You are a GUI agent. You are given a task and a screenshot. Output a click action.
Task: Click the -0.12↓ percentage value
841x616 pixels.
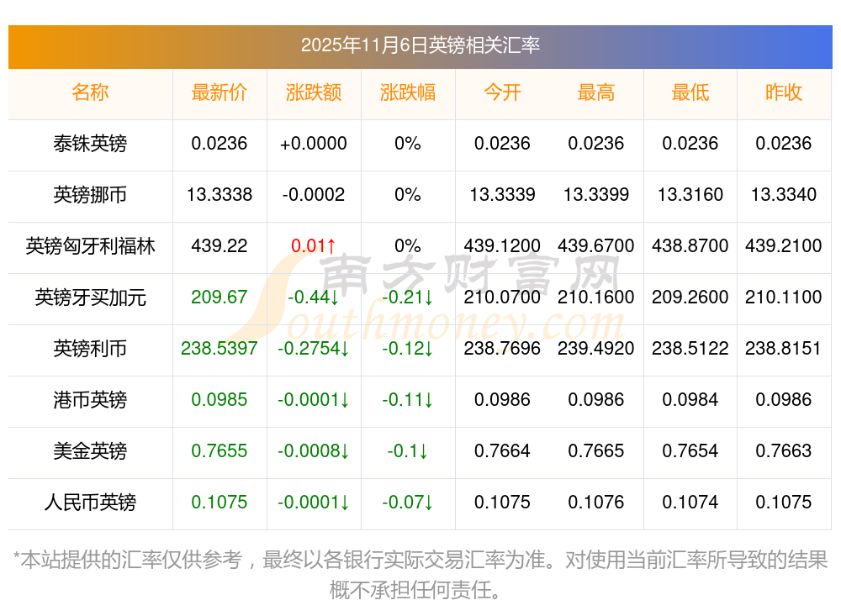tap(408, 349)
